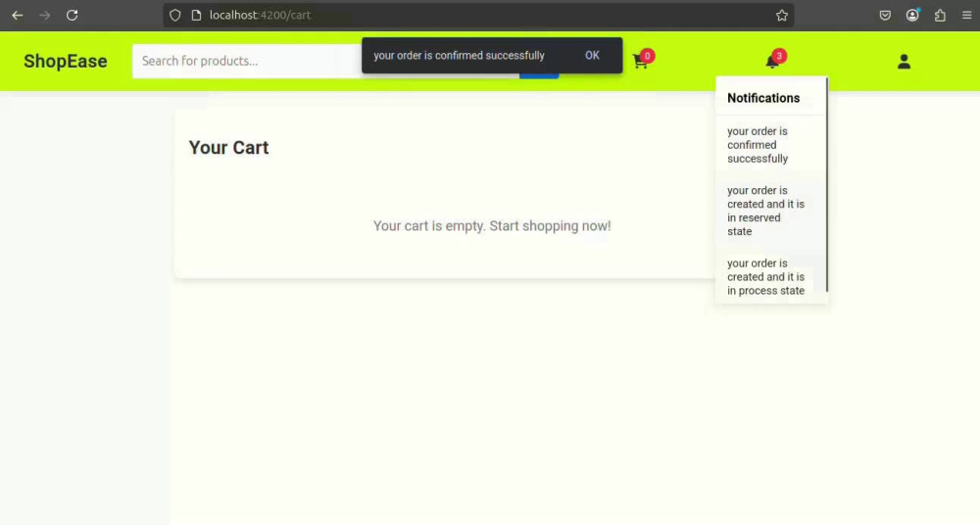980x525 pixels.
Task: Click the page info icon beside the URL
Action: (x=196, y=15)
